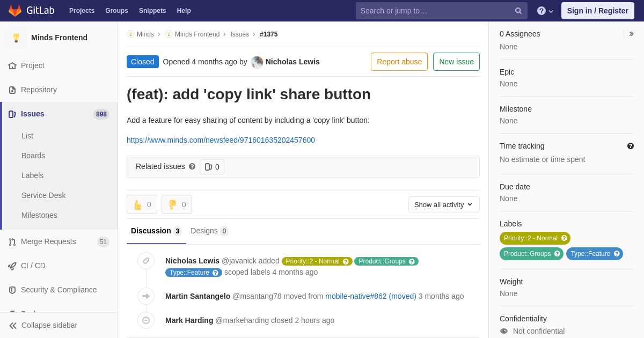
Task: Click label activity icon for Nicholas Lewis
Action: click(x=146, y=261)
